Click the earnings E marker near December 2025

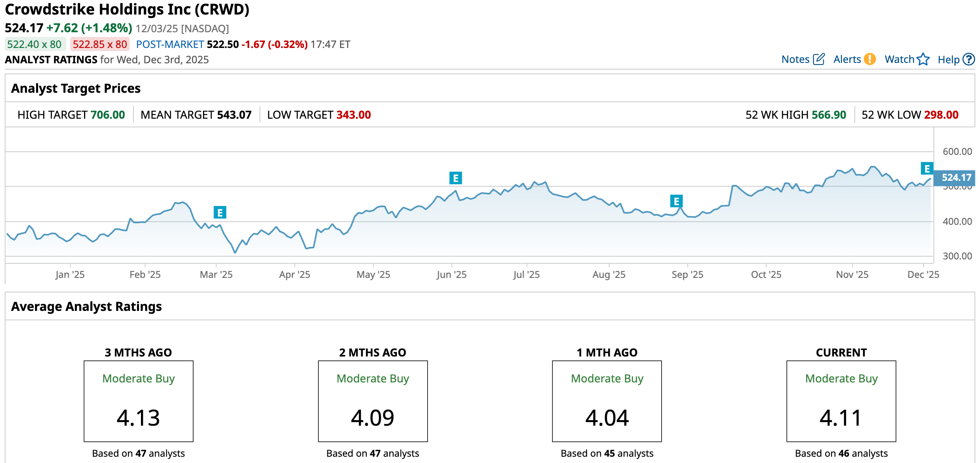pos(927,169)
